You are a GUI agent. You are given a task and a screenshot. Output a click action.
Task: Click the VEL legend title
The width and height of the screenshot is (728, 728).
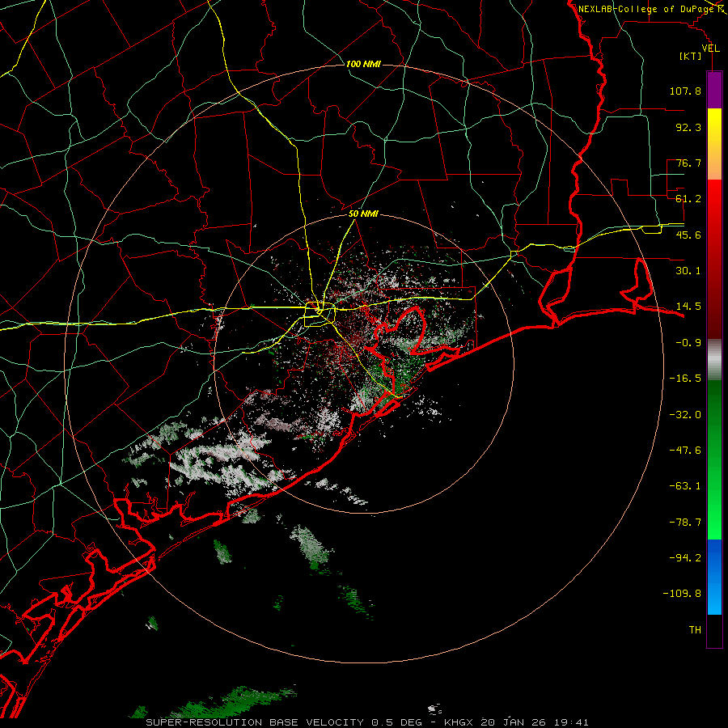coord(710,49)
